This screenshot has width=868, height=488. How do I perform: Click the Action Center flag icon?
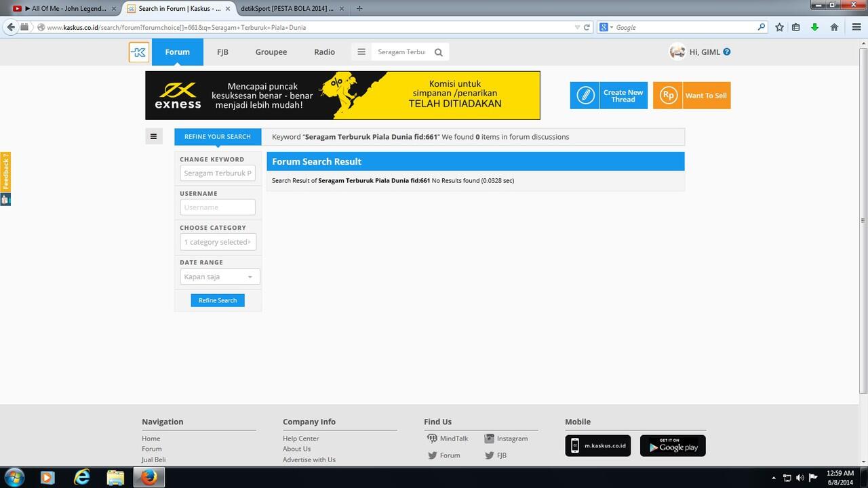tap(813, 478)
